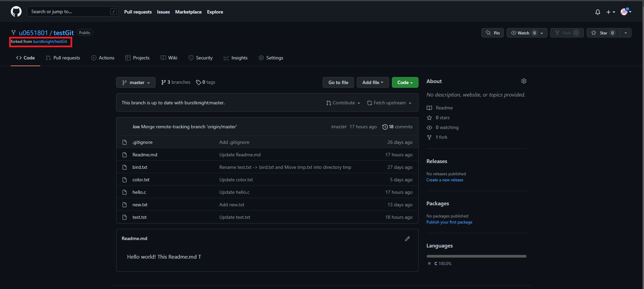
Task: Expand the Star lists dropdown arrow
Action: coord(626,33)
